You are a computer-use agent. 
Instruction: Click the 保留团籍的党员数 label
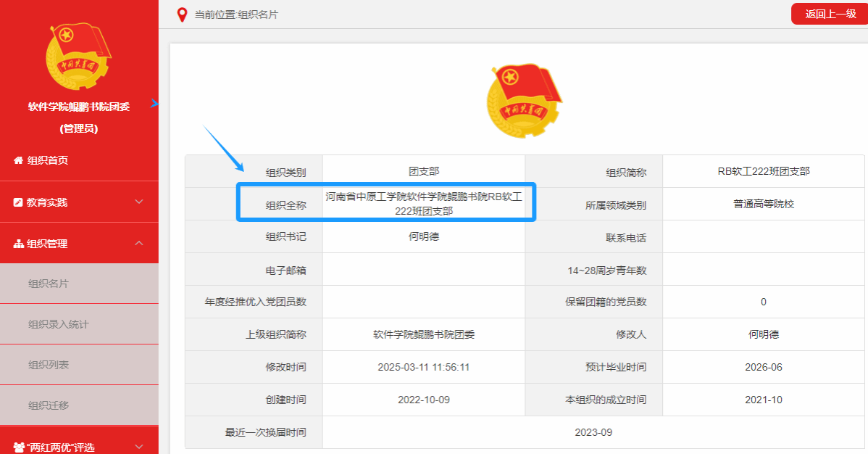606,302
